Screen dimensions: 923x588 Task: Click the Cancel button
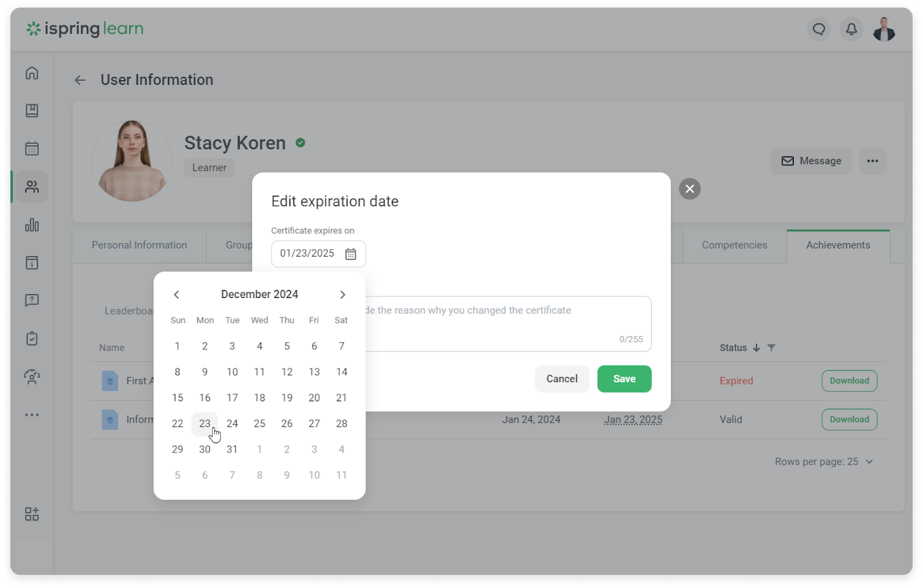click(561, 379)
